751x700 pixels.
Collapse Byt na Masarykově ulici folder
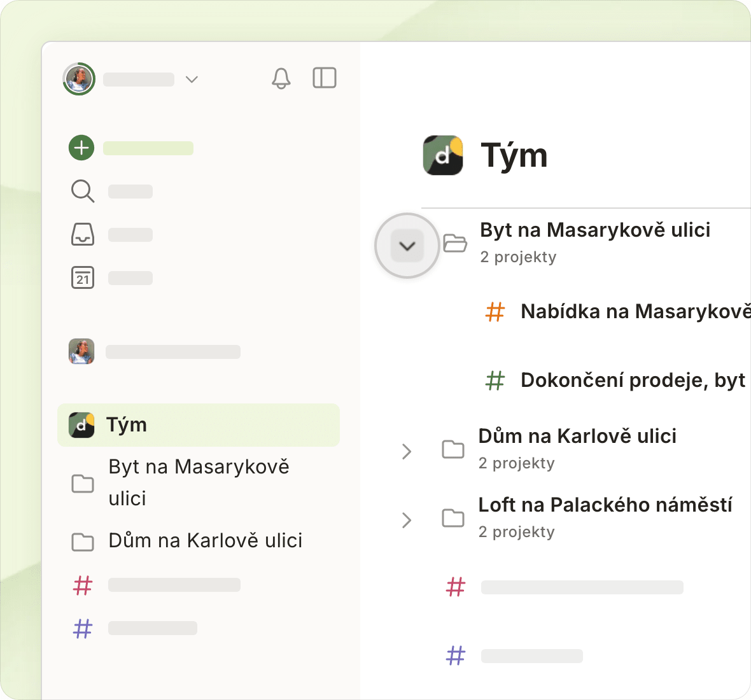[407, 246]
